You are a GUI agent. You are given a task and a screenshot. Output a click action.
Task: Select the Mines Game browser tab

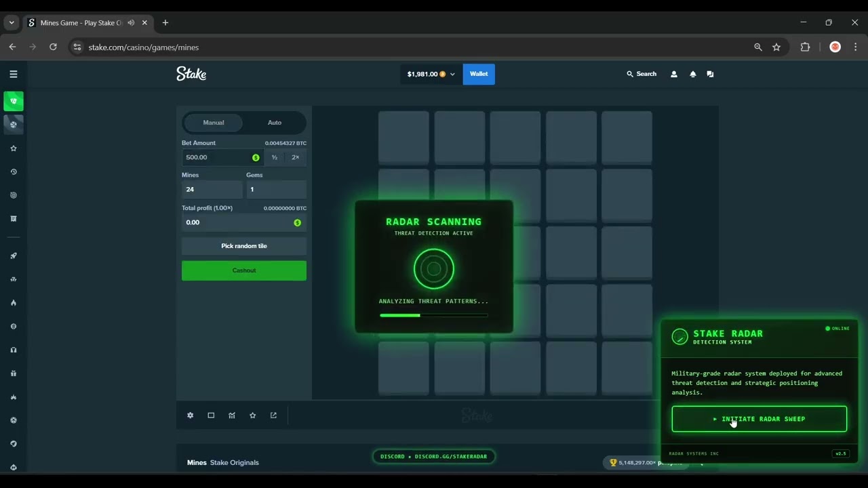pyautogui.click(x=88, y=23)
